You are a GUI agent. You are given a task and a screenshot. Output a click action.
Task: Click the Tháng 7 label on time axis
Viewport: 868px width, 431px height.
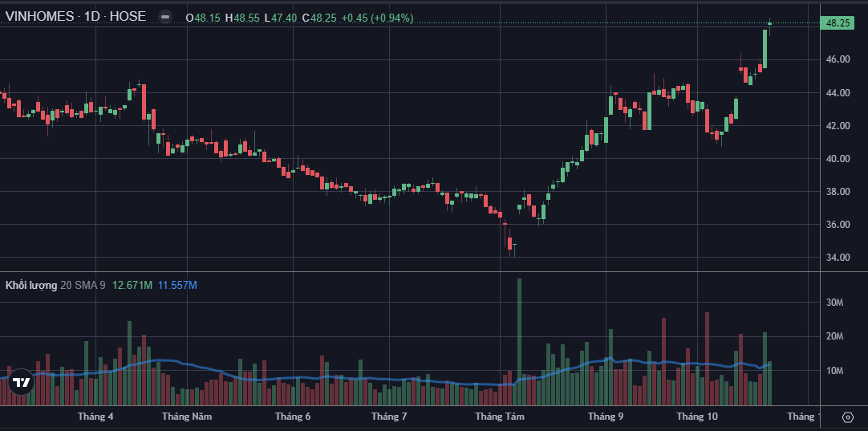click(389, 417)
